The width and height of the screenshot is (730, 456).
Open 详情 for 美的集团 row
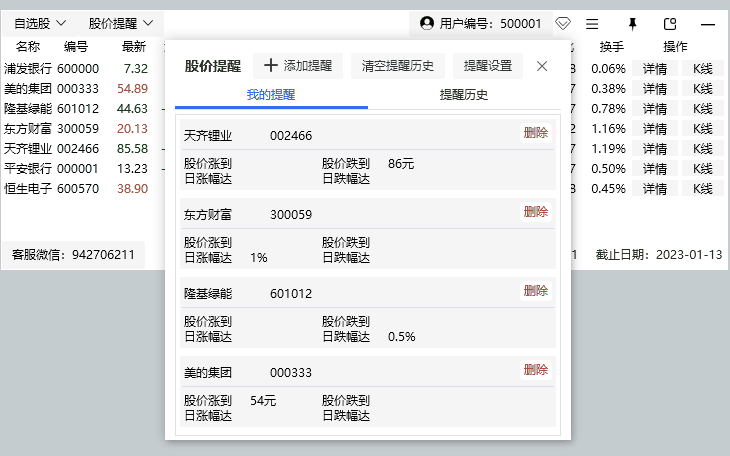point(655,89)
